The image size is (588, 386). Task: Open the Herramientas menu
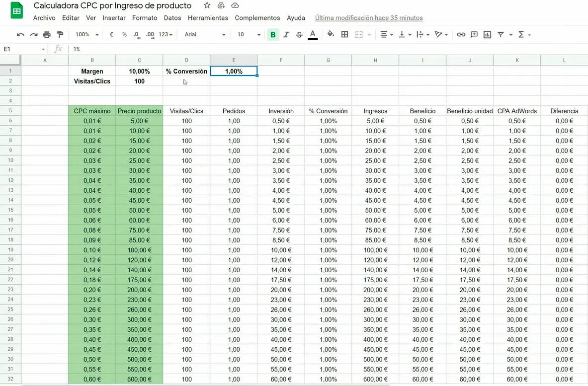[x=208, y=17]
